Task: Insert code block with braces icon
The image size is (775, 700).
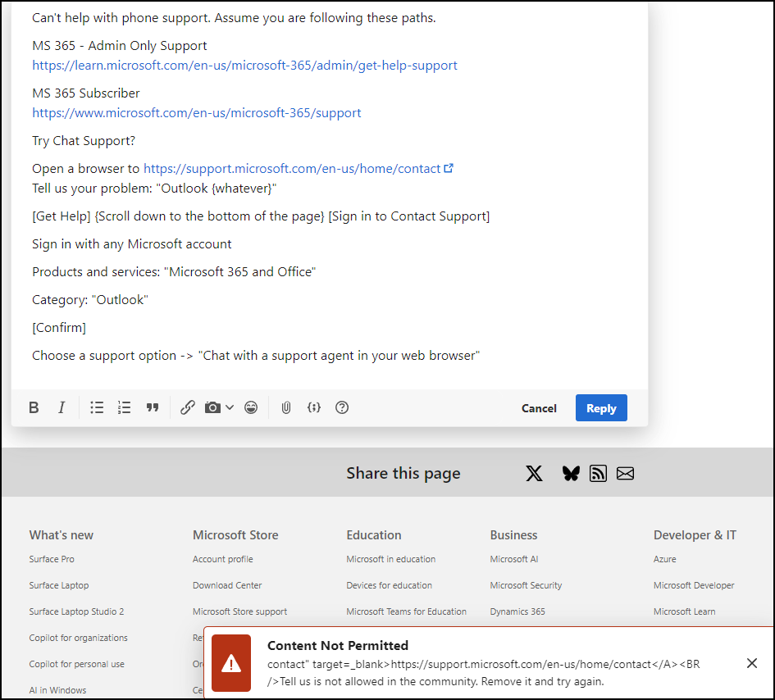Action: 314,408
